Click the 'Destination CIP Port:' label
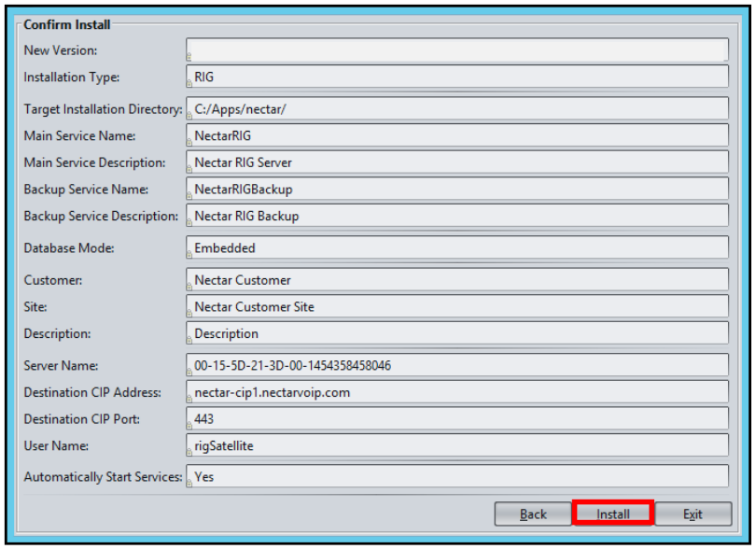Screen dimensions: 756x549 [82, 419]
